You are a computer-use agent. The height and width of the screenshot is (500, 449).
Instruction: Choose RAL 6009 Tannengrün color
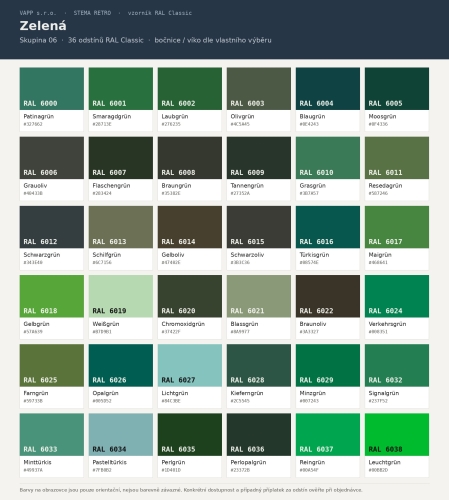point(259,158)
